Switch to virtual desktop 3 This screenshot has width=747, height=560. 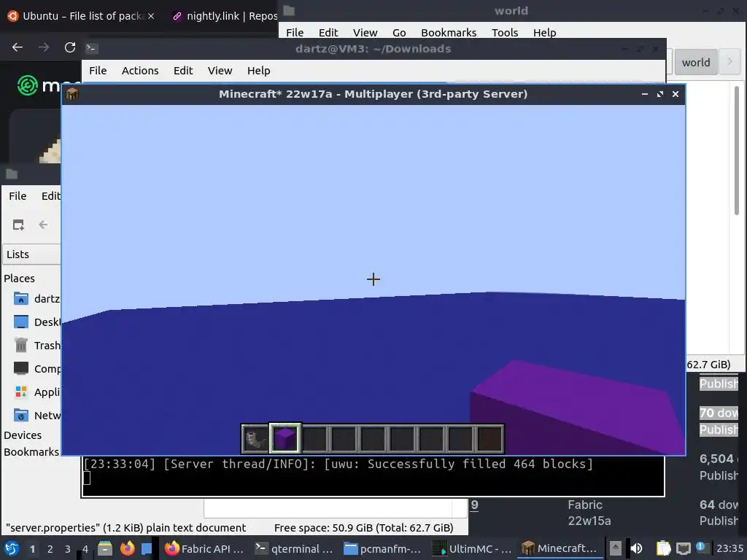68,549
